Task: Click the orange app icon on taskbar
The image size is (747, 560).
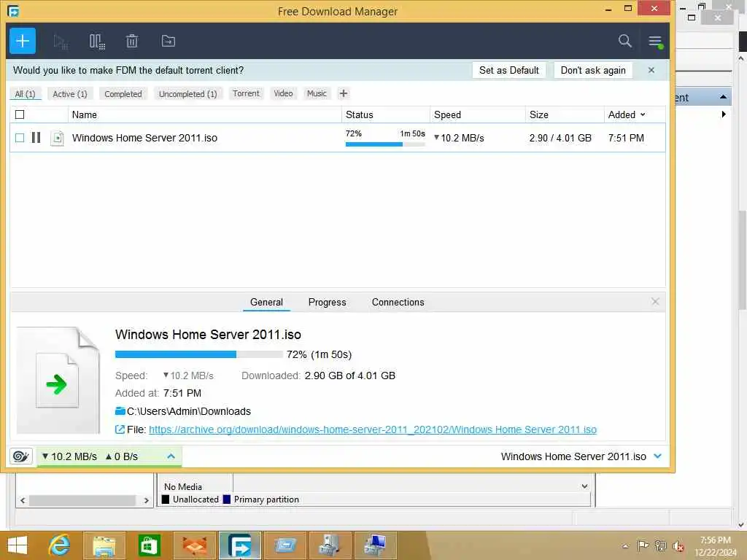Action: (x=195, y=545)
